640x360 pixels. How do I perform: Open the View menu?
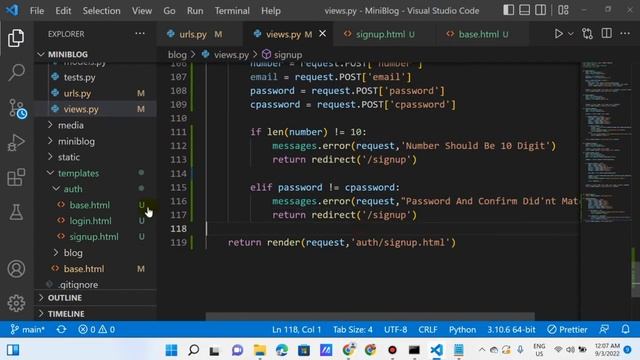point(142,11)
